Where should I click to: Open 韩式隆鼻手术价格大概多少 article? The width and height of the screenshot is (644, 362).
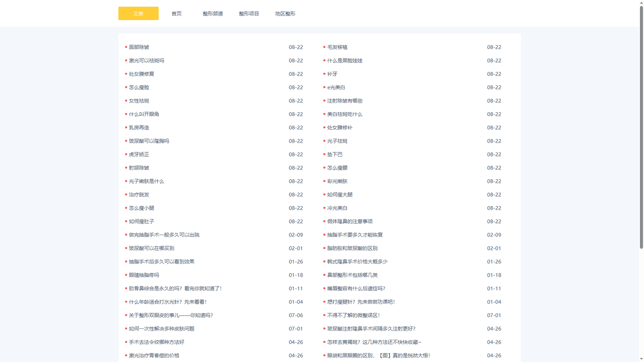[357, 261]
